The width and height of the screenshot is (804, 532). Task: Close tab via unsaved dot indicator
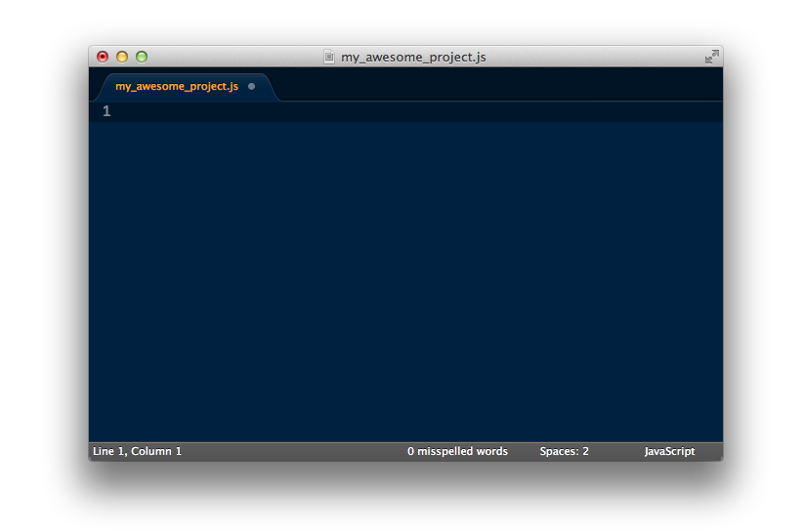click(252, 86)
